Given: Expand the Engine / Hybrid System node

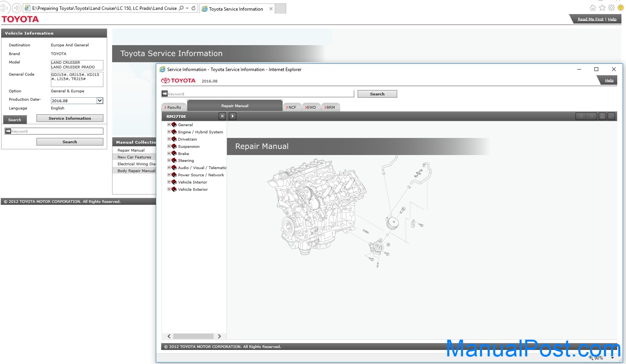Looking at the screenshot, I should coord(169,132).
